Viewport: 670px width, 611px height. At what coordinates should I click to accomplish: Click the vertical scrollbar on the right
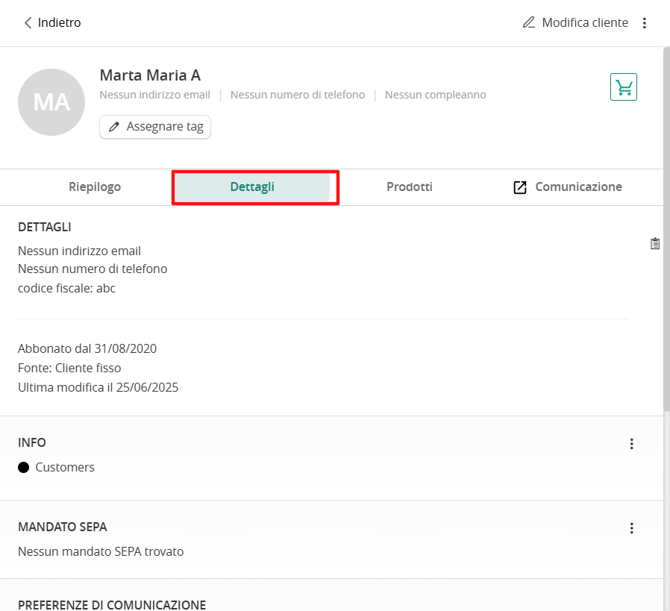(666, 231)
